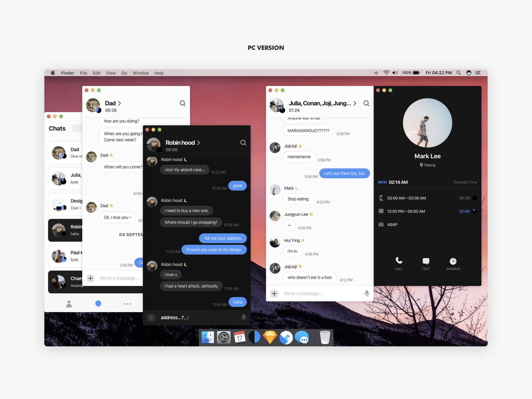The width and height of the screenshot is (532, 399).
Task: Open the Finder menu
Action: 68,73
